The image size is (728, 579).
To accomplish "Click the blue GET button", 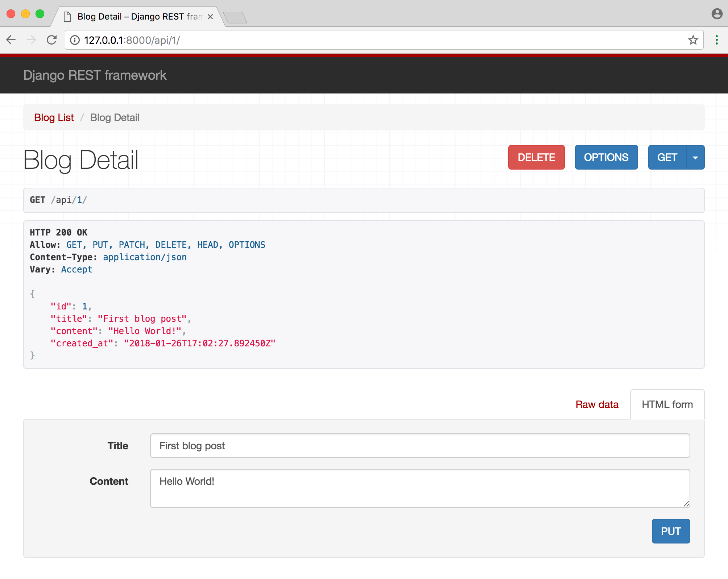I will [x=667, y=157].
